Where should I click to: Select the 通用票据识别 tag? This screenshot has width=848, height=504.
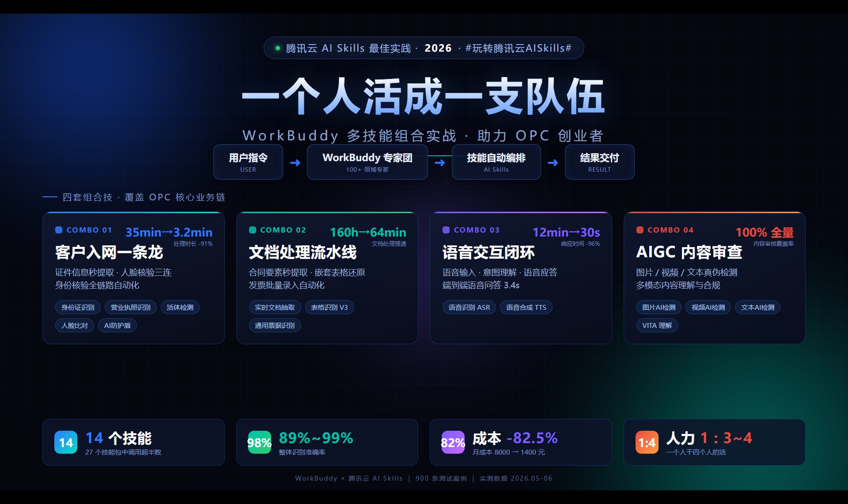(275, 325)
